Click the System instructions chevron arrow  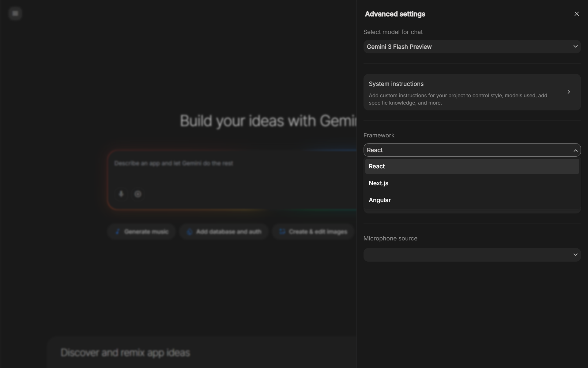(569, 92)
